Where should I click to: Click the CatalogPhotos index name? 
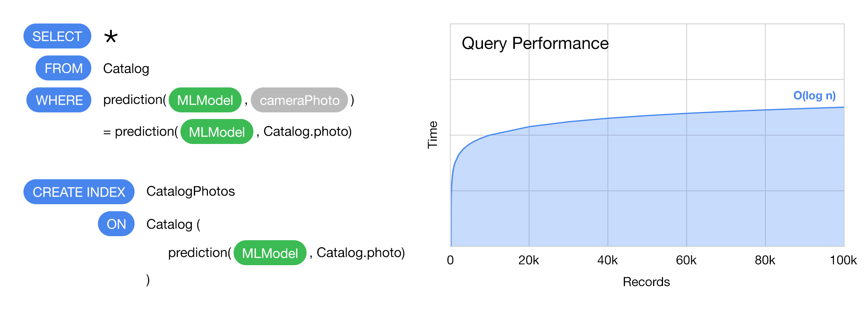(x=190, y=191)
